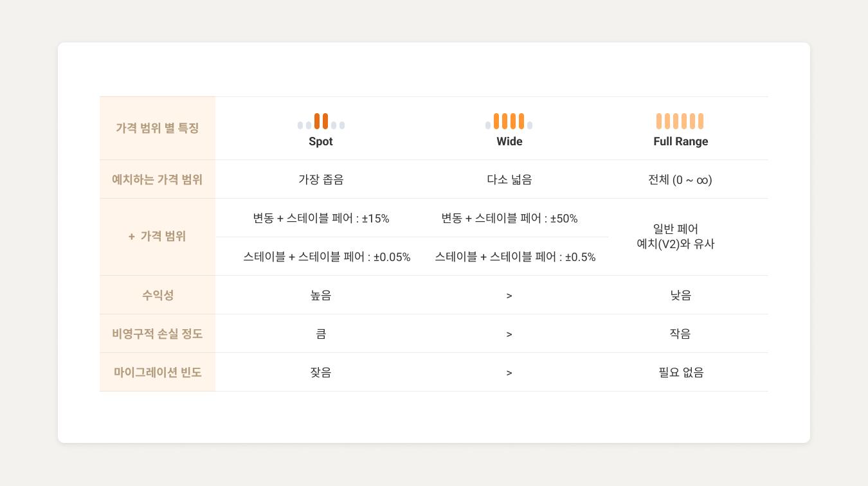Click the 전체 (0 ~ ∞) cell
The height and width of the screenshot is (486, 868).
click(x=680, y=180)
